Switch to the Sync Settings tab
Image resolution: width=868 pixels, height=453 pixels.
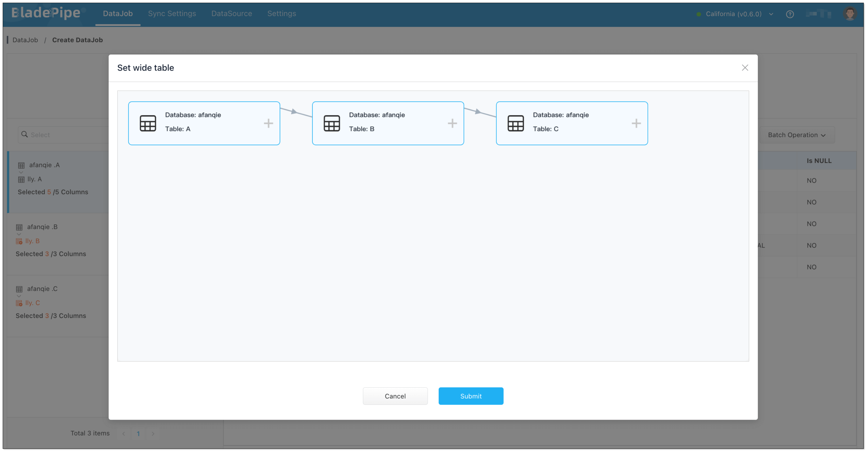click(x=172, y=14)
